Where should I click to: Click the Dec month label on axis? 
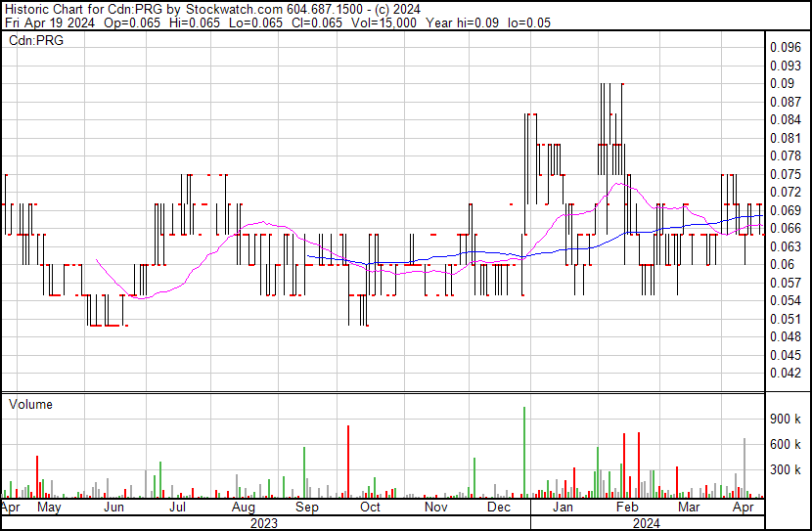point(499,509)
